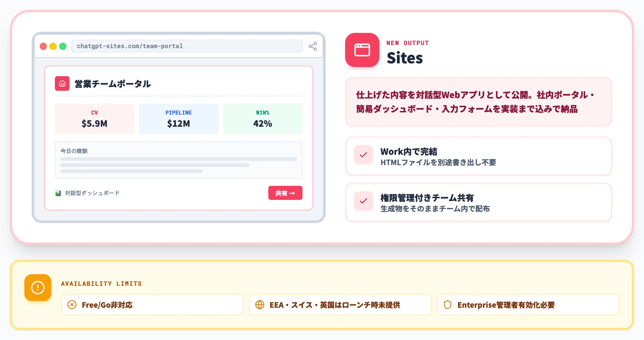Click the X circle icon by Free/Go非対応

(x=72, y=305)
